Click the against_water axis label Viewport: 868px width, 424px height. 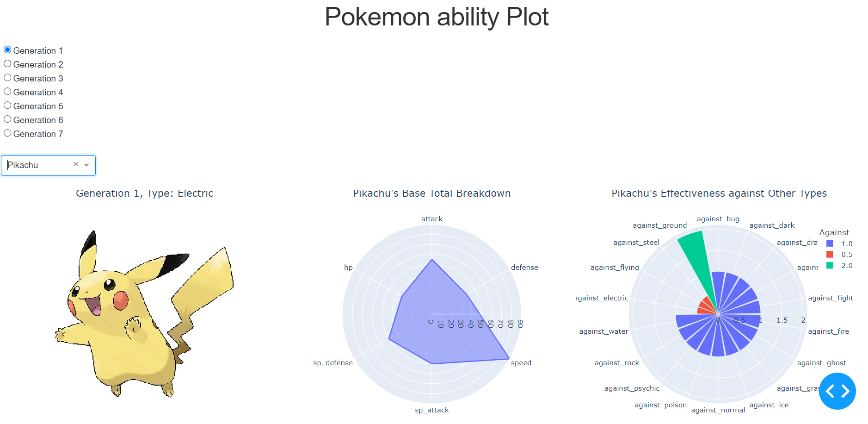603,331
